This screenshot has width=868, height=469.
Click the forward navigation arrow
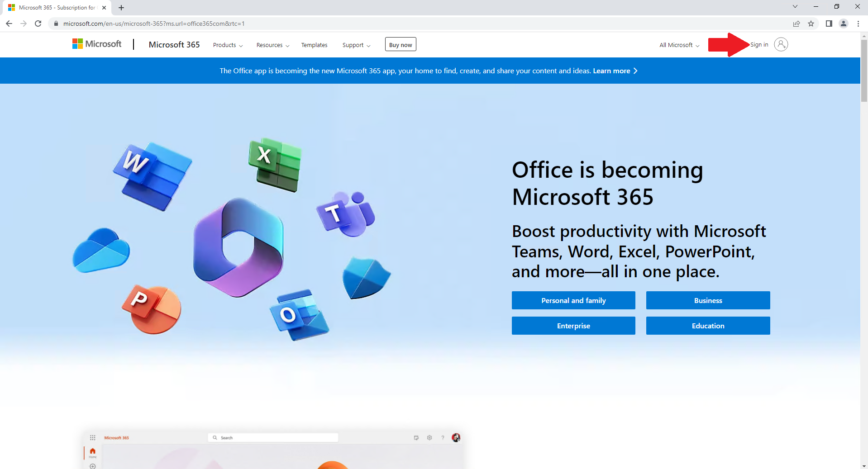coord(24,24)
